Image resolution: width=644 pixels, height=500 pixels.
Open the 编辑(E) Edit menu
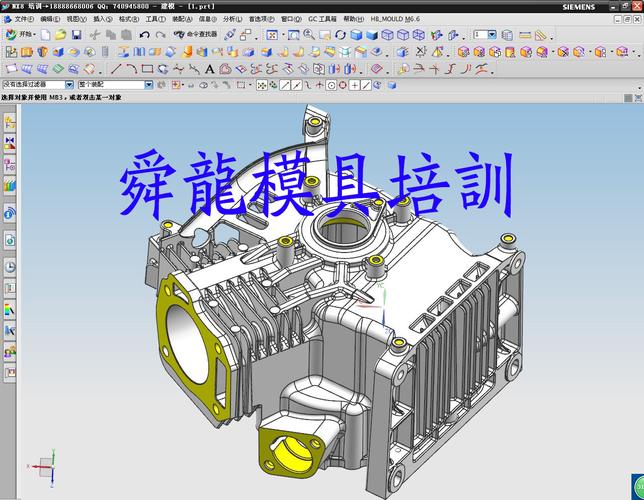coord(50,19)
